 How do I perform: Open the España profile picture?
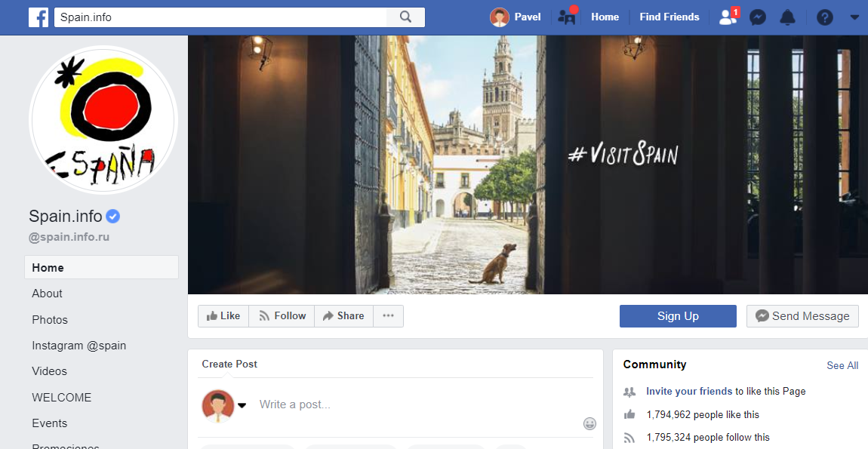click(103, 120)
